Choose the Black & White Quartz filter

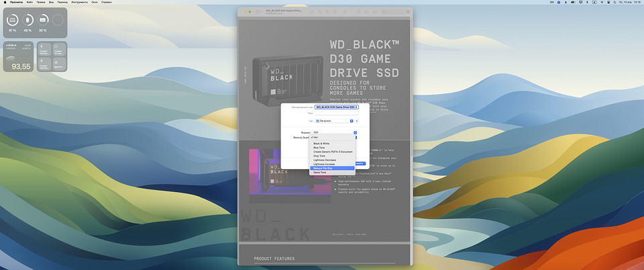pos(332,144)
